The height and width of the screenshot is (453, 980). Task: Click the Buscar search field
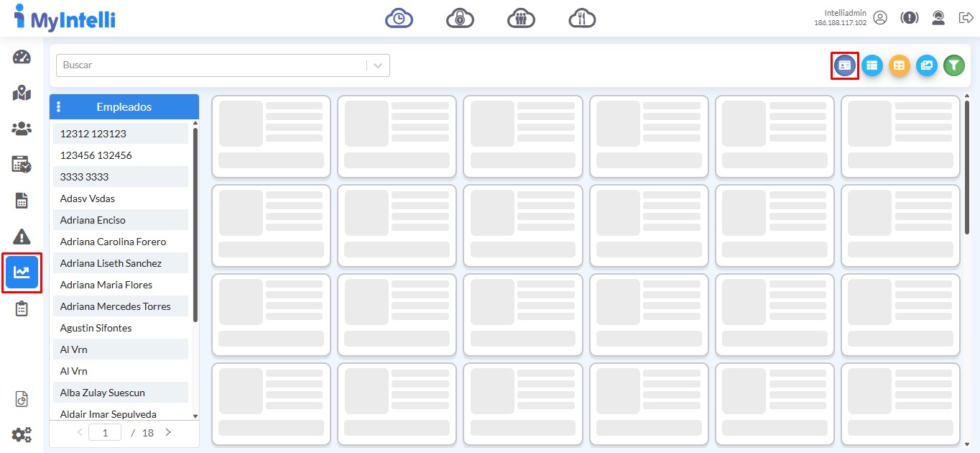pyautogui.click(x=212, y=65)
